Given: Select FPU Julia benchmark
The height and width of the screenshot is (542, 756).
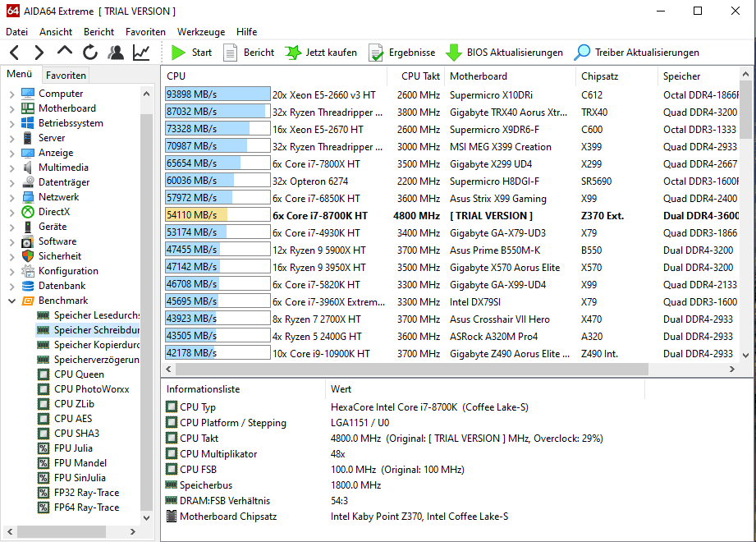Looking at the screenshot, I should (73, 448).
